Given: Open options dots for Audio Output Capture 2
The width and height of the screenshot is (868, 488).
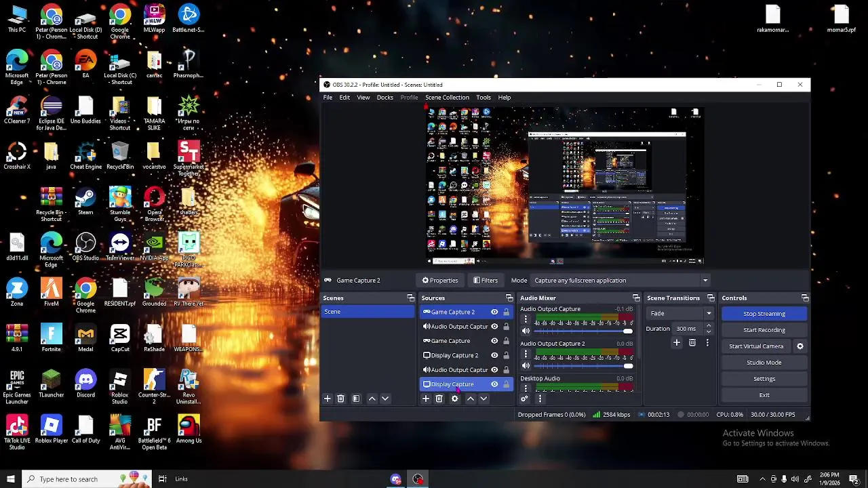Looking at the screenshot, I should coord(526,355).
